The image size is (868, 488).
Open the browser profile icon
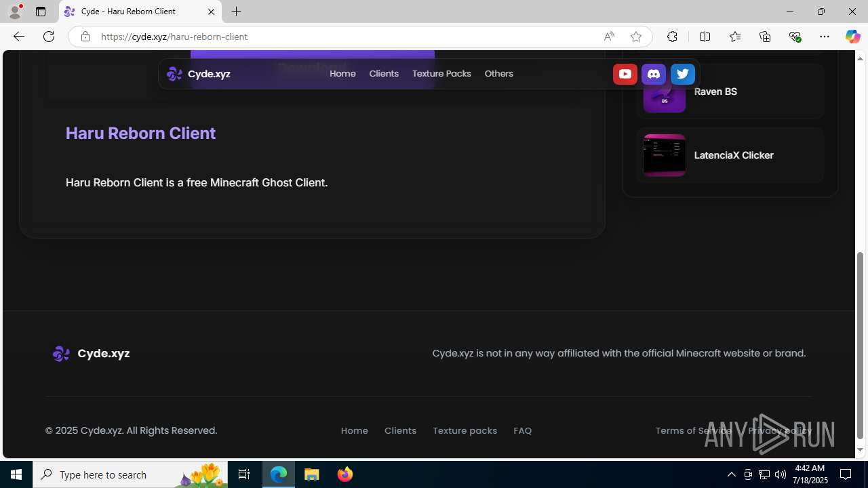(x=15, y=12)
